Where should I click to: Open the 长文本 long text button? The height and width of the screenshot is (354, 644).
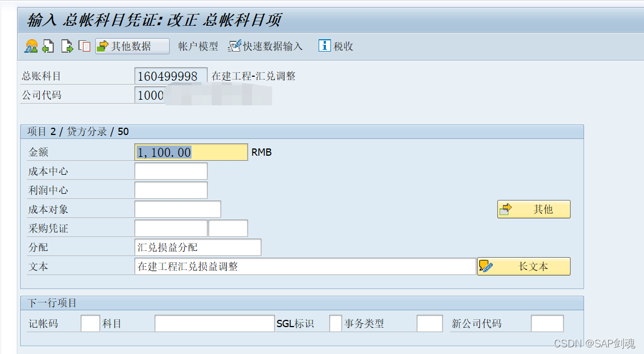[524, 267]
